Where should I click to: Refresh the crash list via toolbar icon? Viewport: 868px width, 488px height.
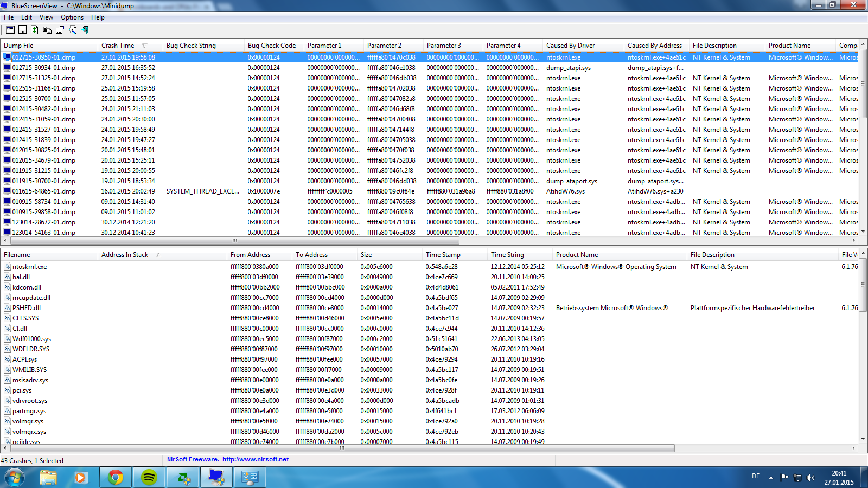(35, 30)
